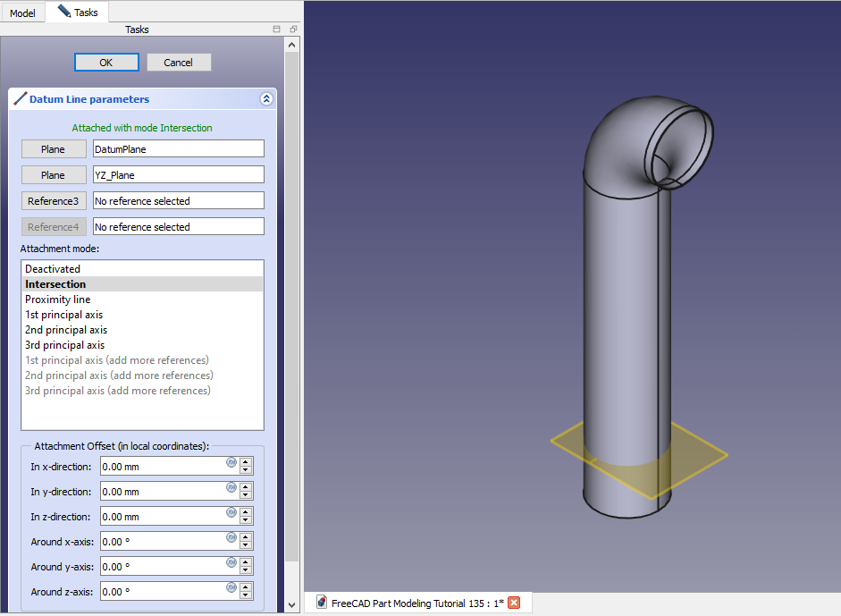Viewport: 841px width, 616px height.
Task: Select 1st principal axis attachment mode
Action: click(x=63, y=315)
